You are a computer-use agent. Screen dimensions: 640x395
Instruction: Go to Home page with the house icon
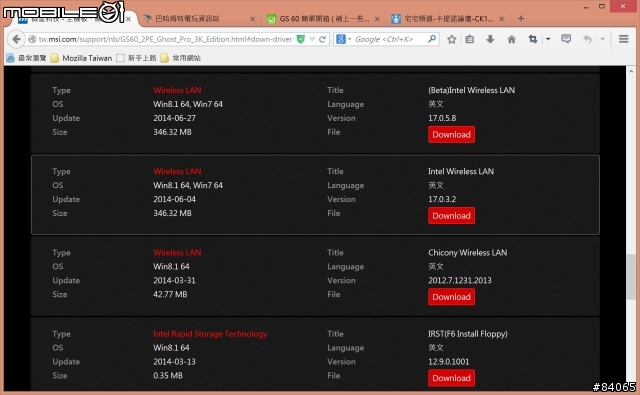tap(511, 39)
